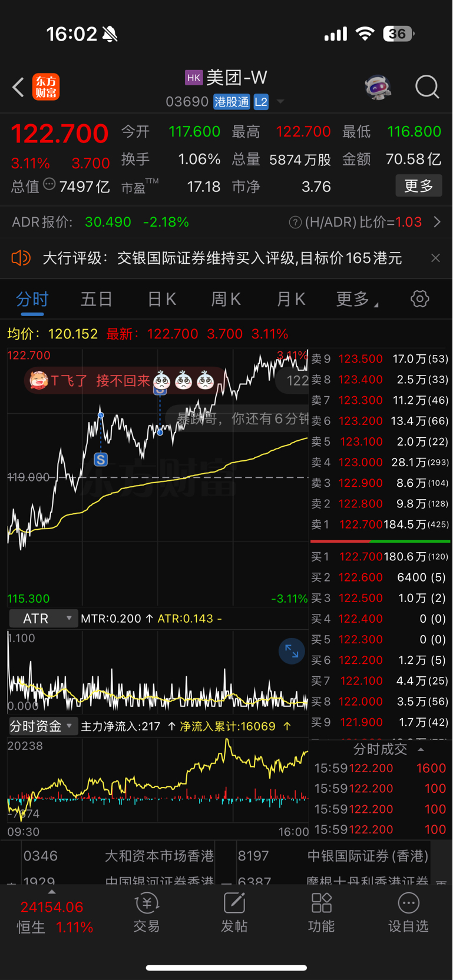Image resolution: width=453 pixels, height=980 pixels.
Task: Switch to 五日 chart tab
Action: [97, 299]
